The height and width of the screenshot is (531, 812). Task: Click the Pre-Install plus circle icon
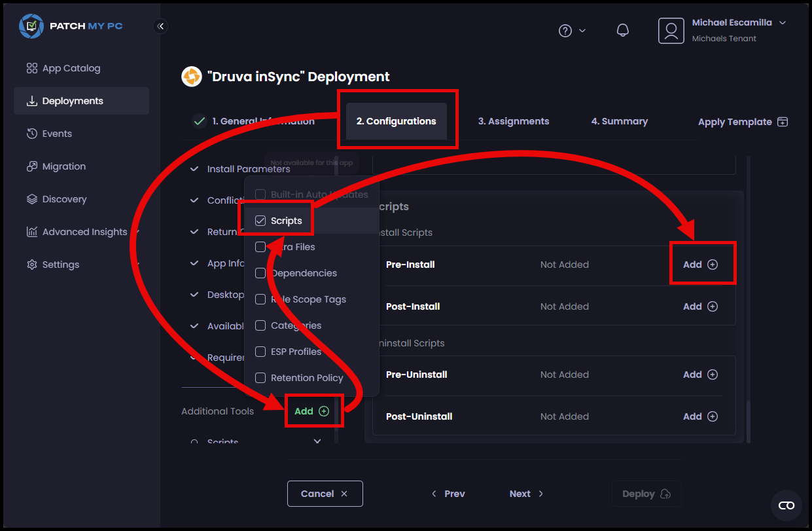click(x=713, y=265)
